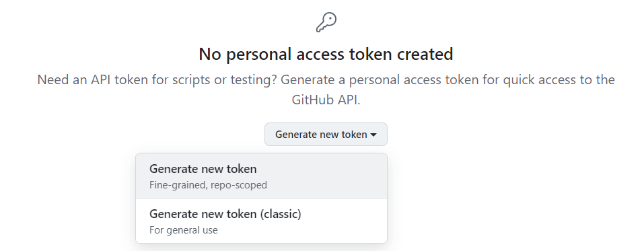This screenshot has height=251, width=644.
Task: Click the 'GitHub API.' text in description
Action: (326, 100)
